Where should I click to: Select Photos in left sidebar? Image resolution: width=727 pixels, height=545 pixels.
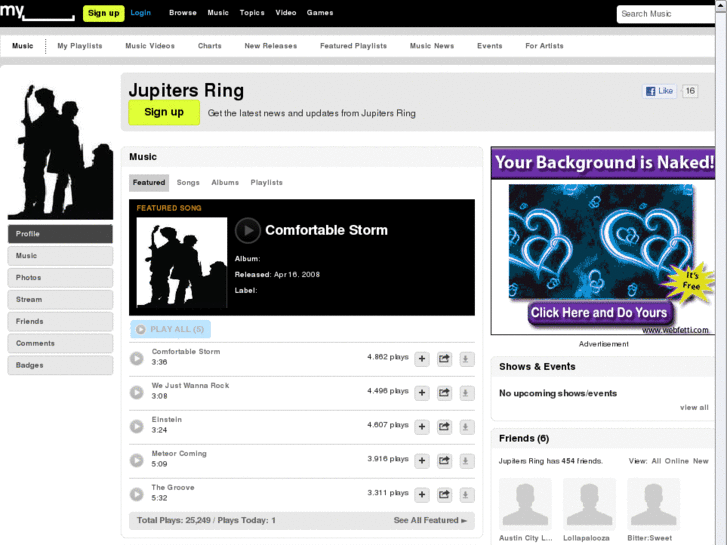click(60, 277)
